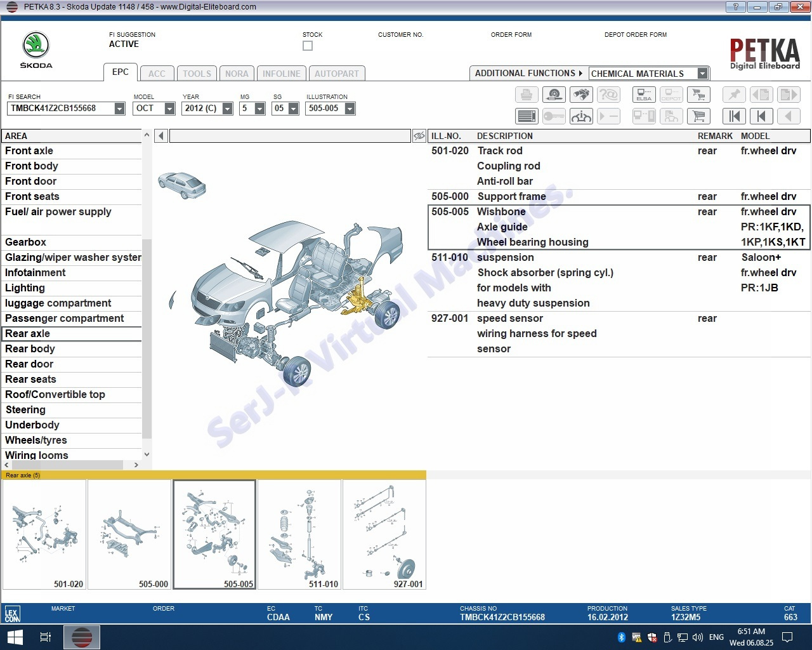Click the area list vertical scrollbar
Image resolution: width=812 pixels, height=650 pixels.
point(147,338)
